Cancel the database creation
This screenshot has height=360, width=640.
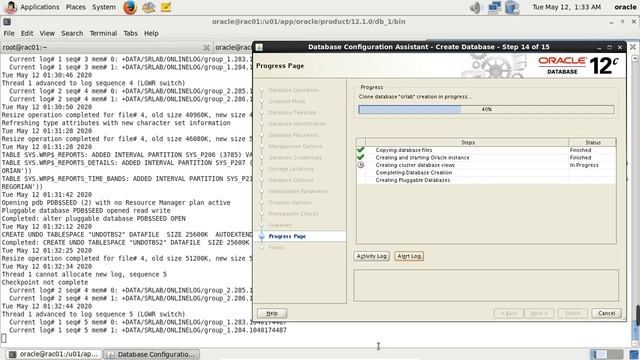point(607,313)
